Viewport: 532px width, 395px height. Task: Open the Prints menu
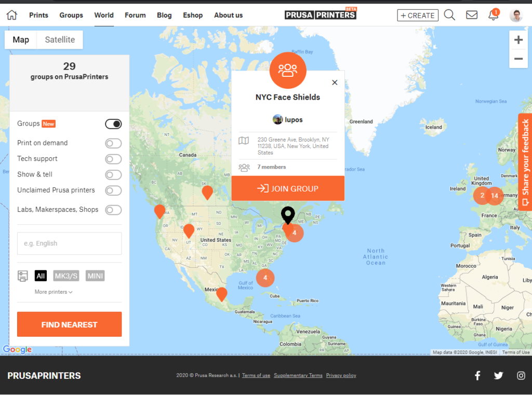38,15
